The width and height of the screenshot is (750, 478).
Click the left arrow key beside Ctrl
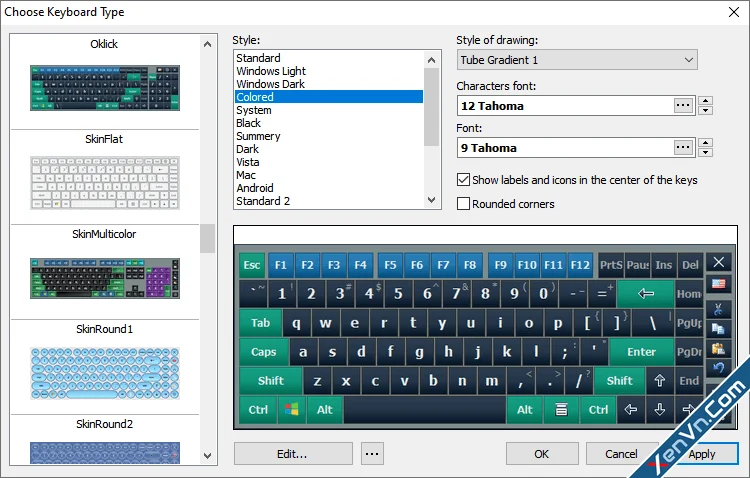point(630,410)
